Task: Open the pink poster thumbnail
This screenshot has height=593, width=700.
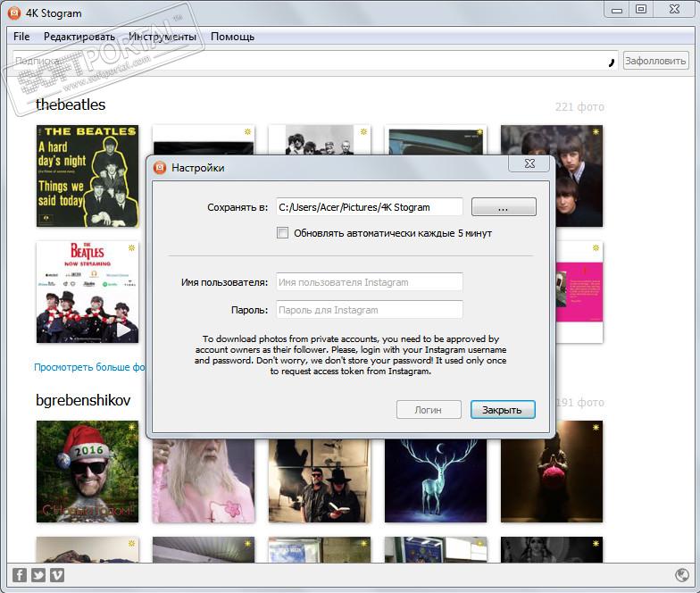Action: (579, 292)
